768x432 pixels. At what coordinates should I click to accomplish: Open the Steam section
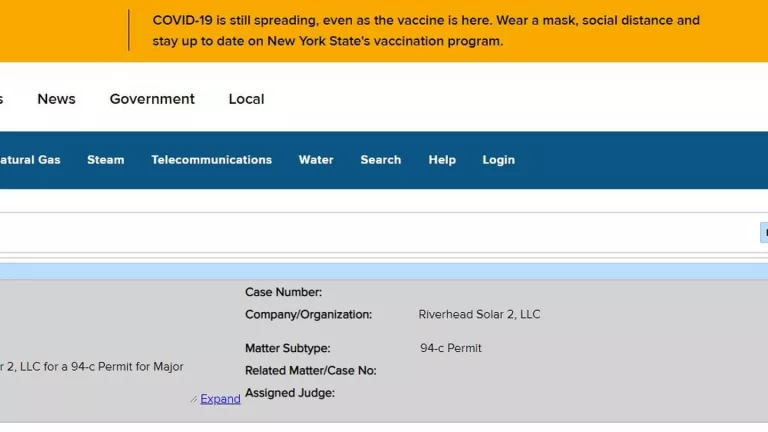point(105,160)
